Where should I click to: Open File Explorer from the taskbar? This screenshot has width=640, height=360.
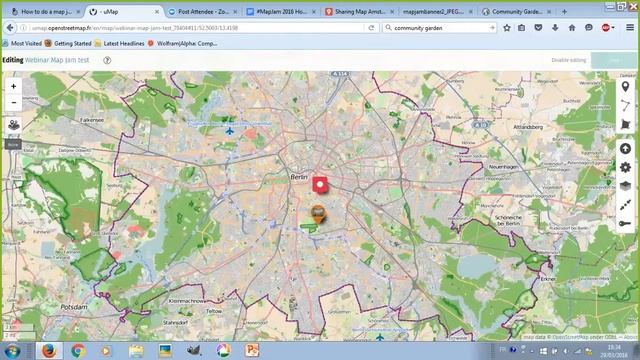pyautogui.click(x=136, y=351)
